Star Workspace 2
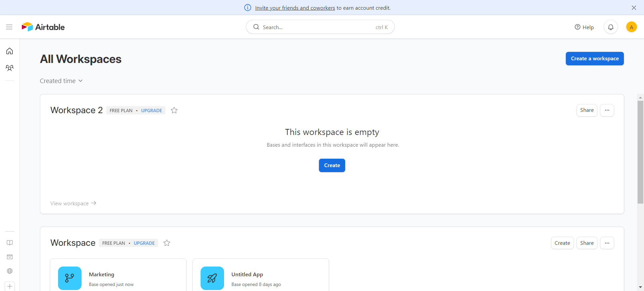Viewport: 644px width, 291px height. point(174,110)
